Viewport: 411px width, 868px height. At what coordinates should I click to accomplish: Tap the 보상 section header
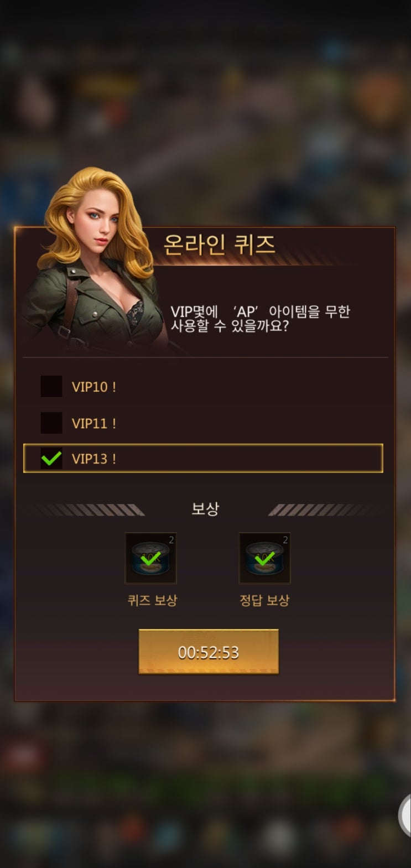[x=205, y=509]
